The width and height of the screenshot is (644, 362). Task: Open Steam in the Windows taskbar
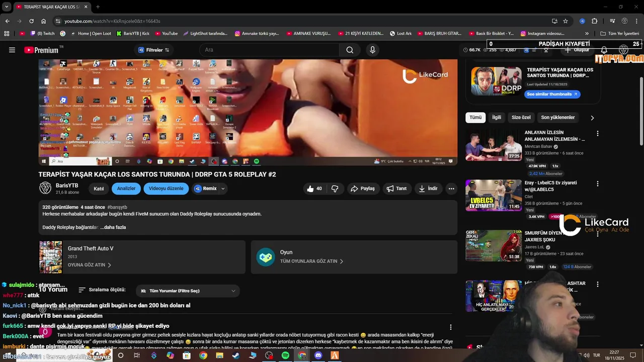click(x=235, y=355)
